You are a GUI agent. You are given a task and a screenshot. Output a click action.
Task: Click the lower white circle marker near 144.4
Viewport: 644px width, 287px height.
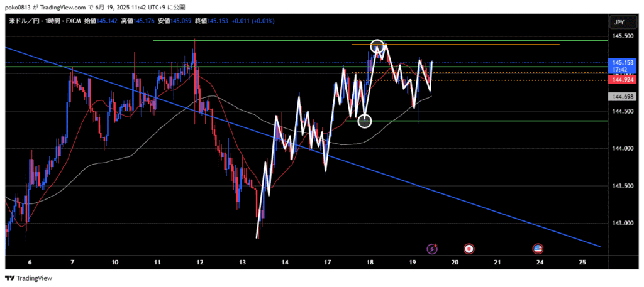coord(365,121)
